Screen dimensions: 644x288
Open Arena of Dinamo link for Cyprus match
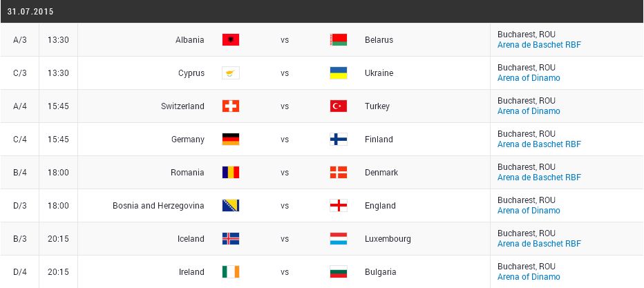click(529, 78)
